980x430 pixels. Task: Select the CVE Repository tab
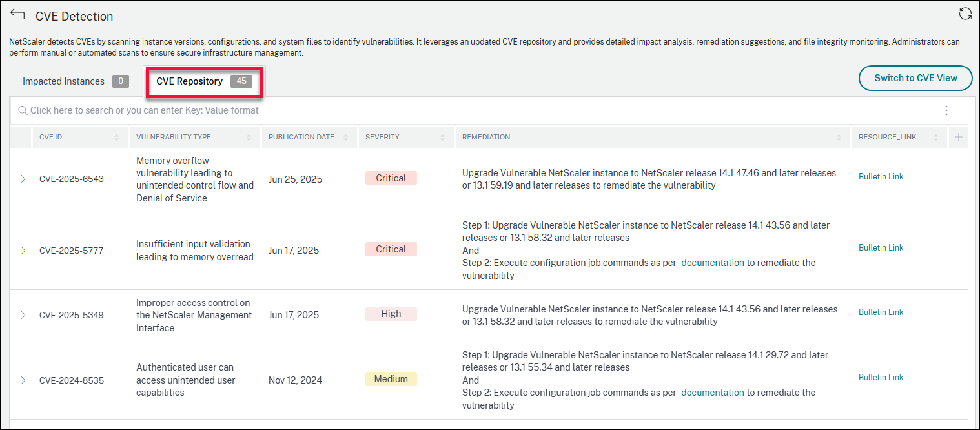click(x=204, y=81)
